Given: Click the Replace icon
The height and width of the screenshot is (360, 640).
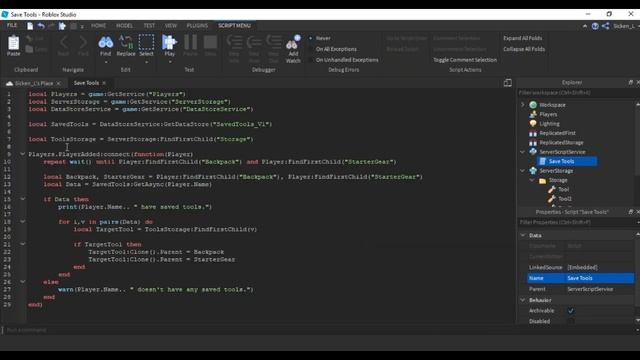Looking at the screenshot, I should pos(126,42).
